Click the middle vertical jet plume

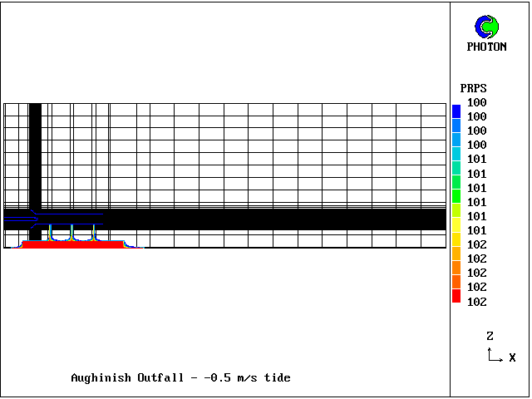(x=72, y=232)
